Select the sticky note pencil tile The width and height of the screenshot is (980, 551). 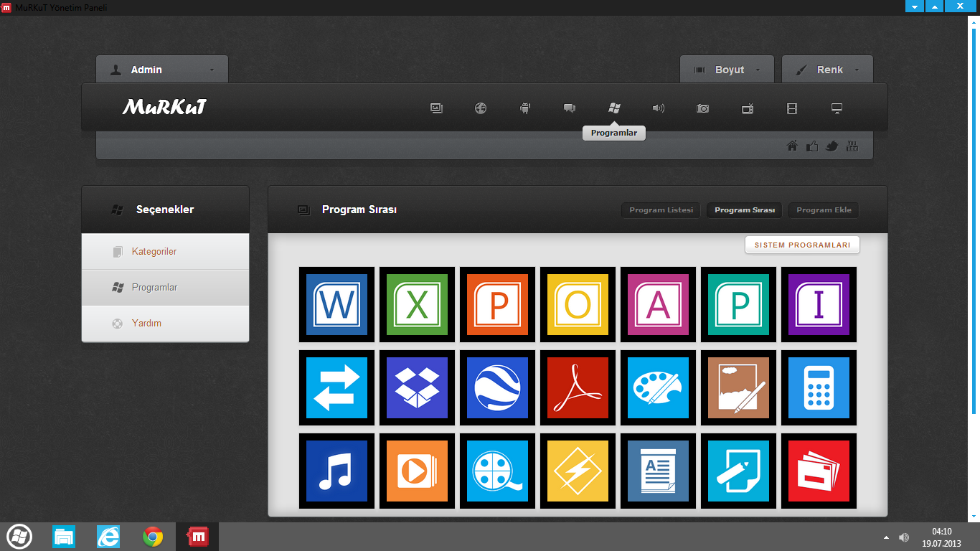coord(738,471)
